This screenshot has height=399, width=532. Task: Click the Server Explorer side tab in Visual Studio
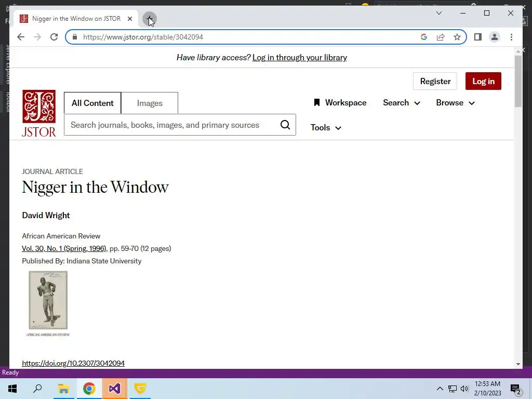point(7,65)
